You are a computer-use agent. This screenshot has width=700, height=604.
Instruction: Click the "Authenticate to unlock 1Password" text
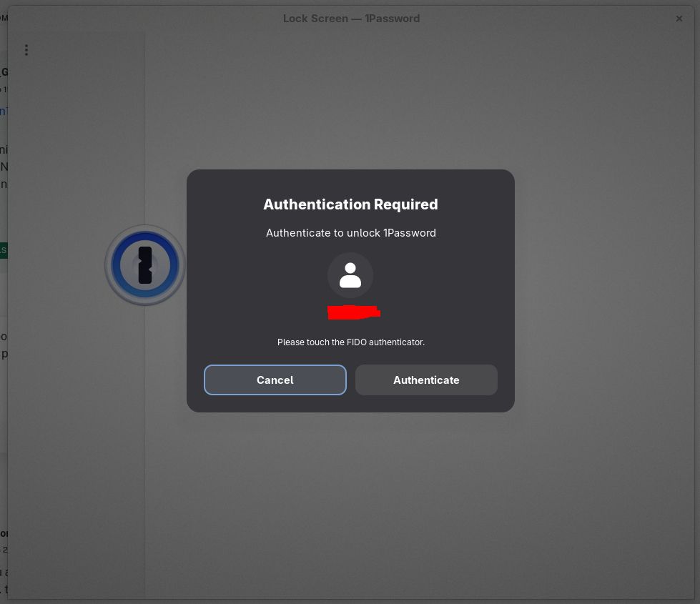(x=350, y=233)
